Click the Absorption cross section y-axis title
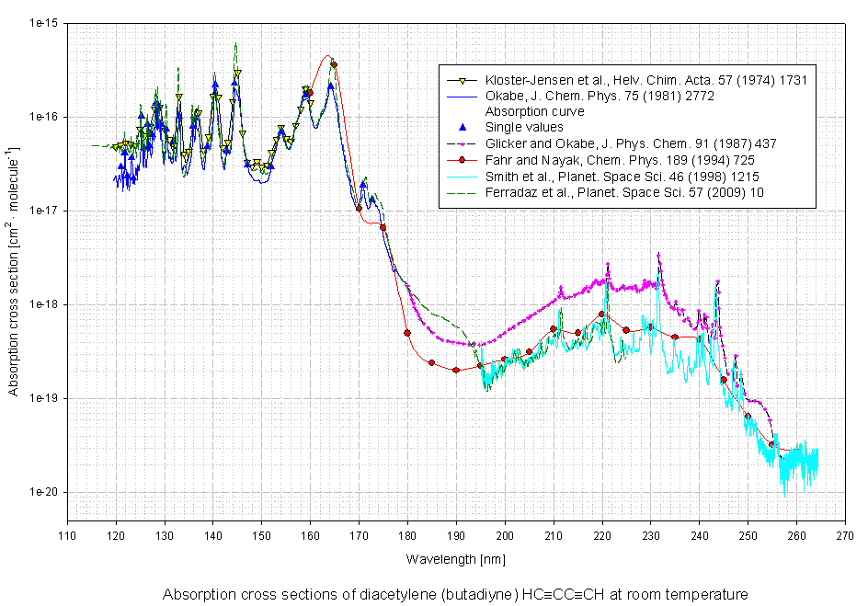The image size is (868, 606). (14, 270)
